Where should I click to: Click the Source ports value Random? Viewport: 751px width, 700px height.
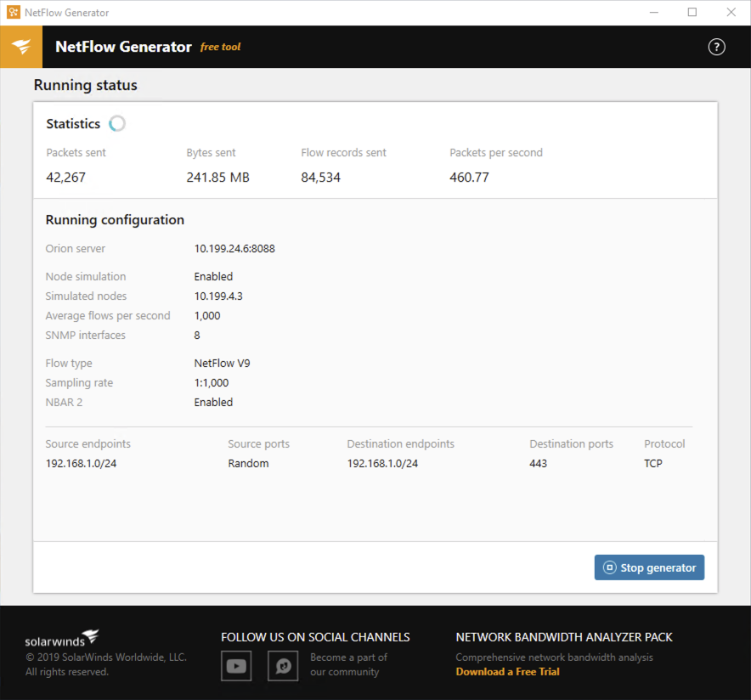[248, 464]
